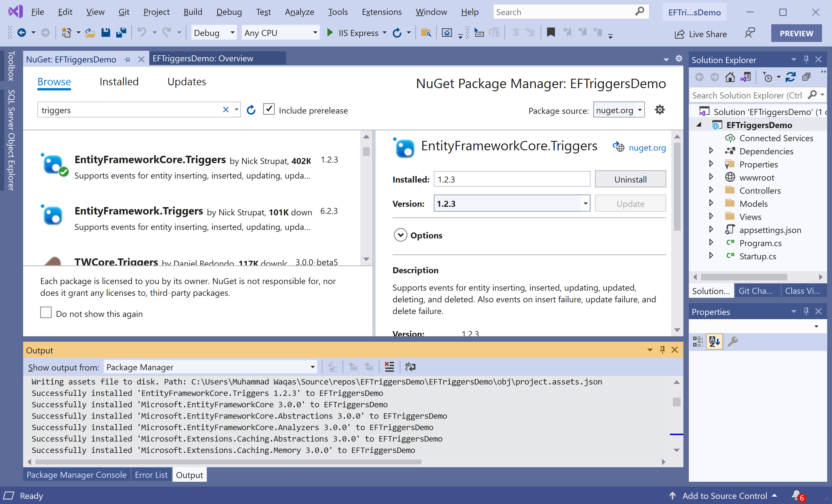Click the Output horizontal scrollbar
832x504 pixels.
pyautogui.click(x=228, y=462)
